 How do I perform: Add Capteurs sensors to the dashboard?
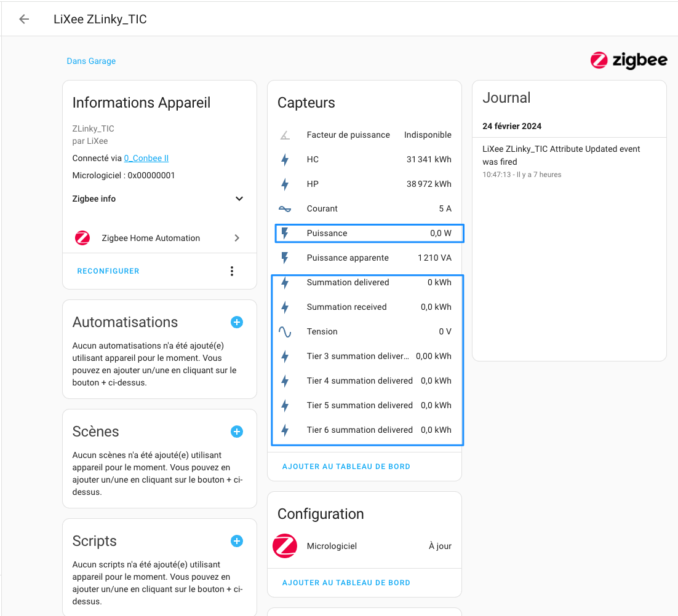(x=346, y=467)
